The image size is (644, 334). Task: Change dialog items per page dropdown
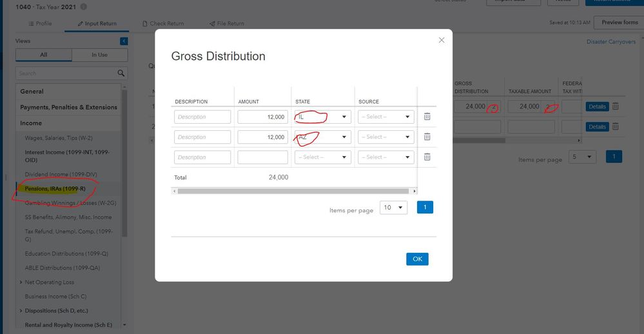click(x=393, y=208)
